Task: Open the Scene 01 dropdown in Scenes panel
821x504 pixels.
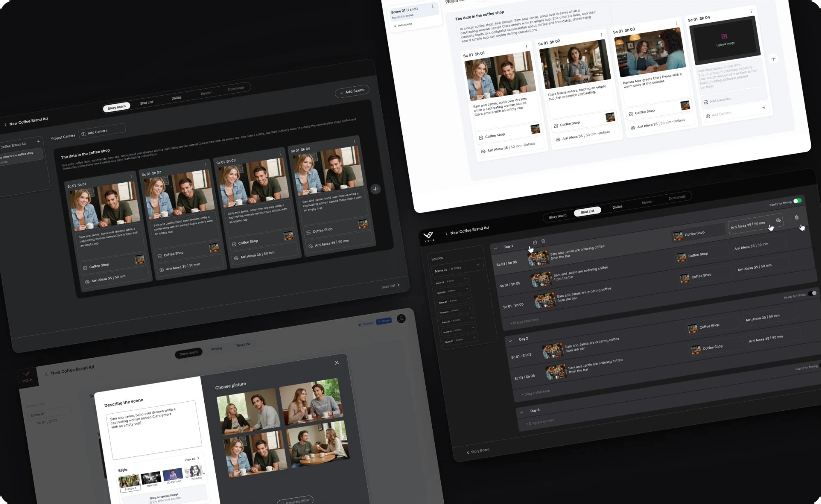Action: tap(457, 268)
